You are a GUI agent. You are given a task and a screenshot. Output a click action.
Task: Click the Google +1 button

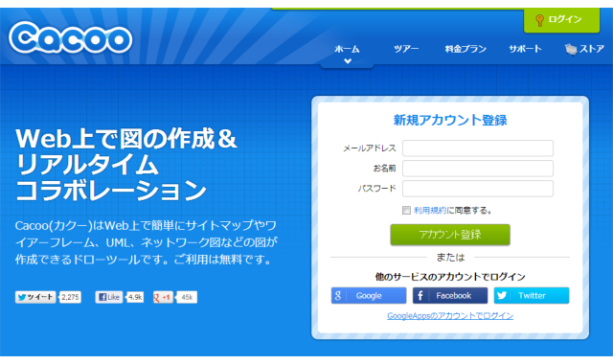click(x=163, y=297)
